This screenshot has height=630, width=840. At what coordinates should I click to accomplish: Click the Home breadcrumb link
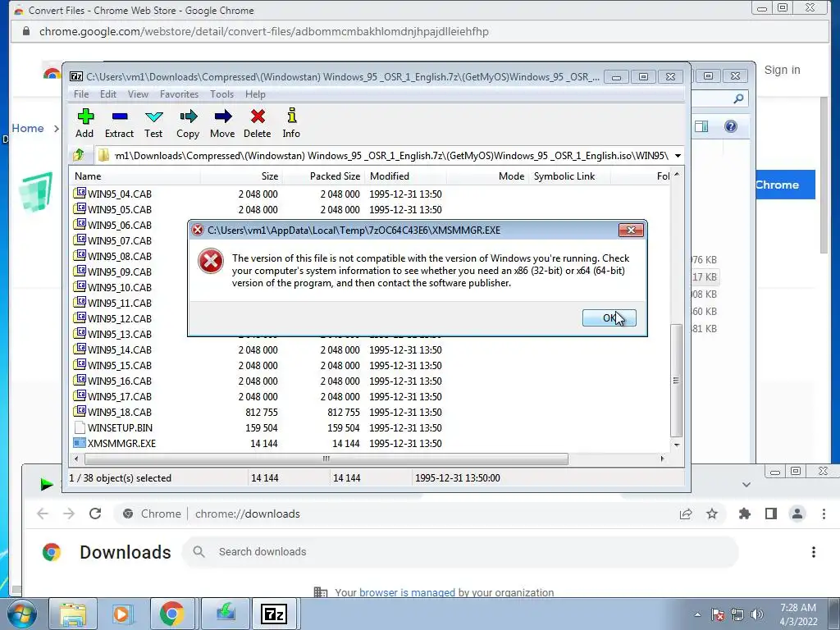point(28,129)
